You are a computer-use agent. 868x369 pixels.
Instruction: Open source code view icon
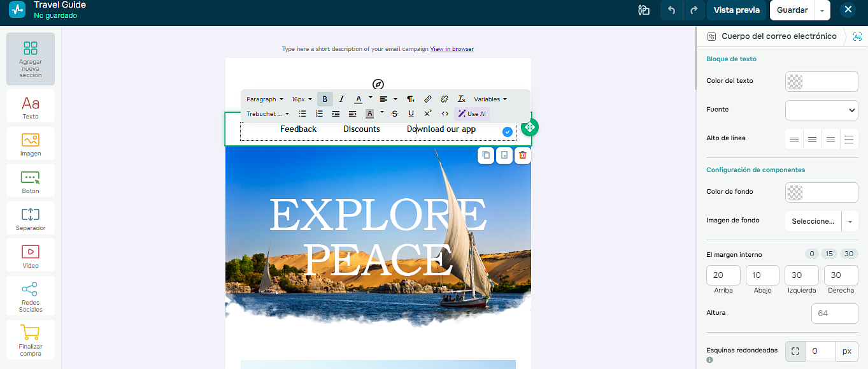click(445, 113)
